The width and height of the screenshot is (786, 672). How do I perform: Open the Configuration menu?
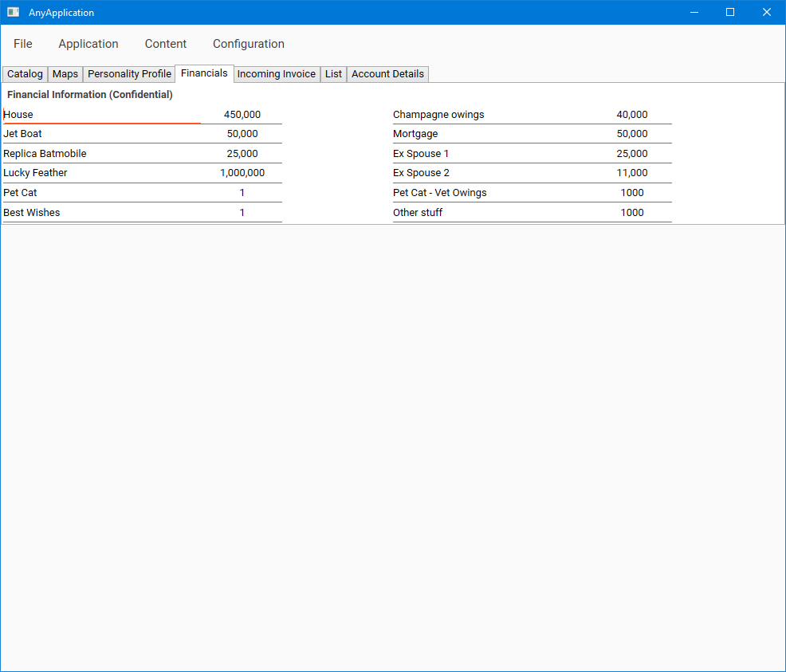(249, 44)
